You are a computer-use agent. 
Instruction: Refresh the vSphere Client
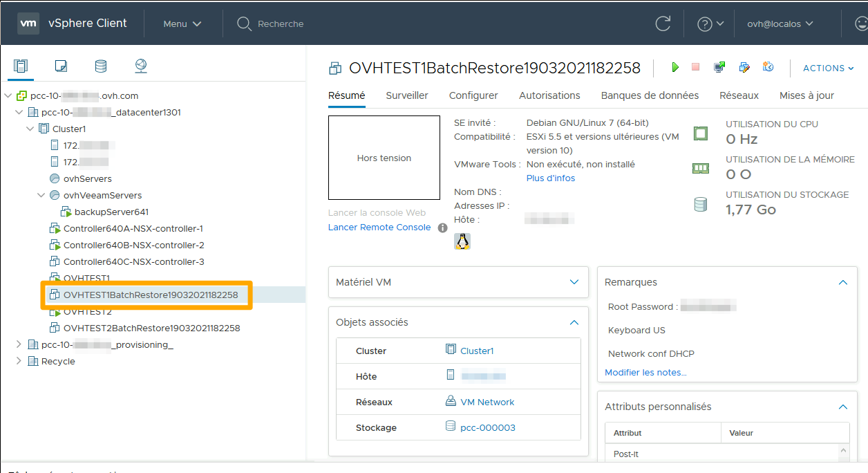[x=663, y=23]
